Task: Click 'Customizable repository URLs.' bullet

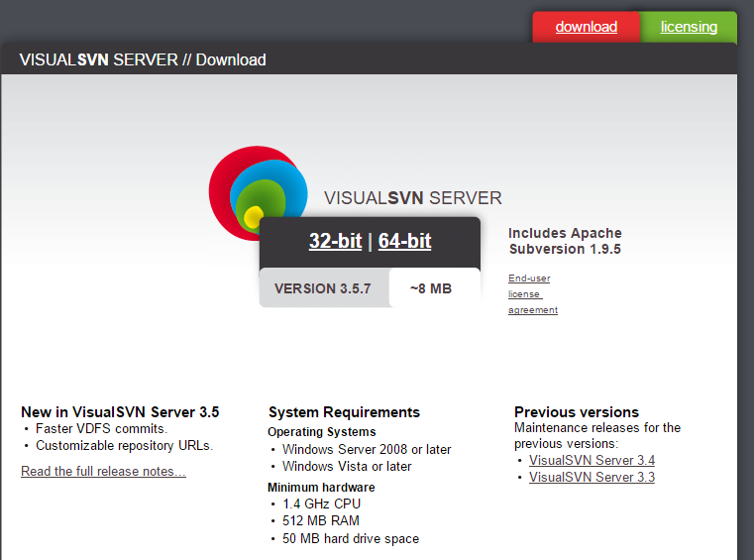Action: (124, 445)
